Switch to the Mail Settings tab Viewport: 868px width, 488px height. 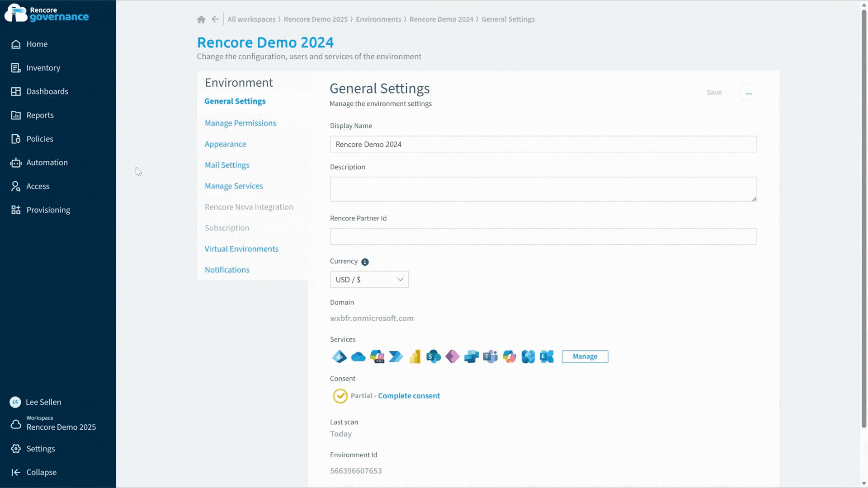pos(227,165)
